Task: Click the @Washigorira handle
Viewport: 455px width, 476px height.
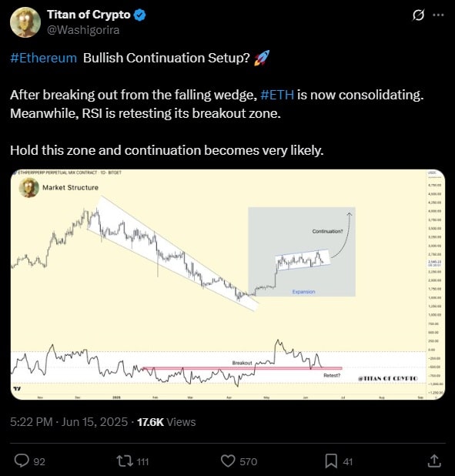Action: click(x=83, y=30)
